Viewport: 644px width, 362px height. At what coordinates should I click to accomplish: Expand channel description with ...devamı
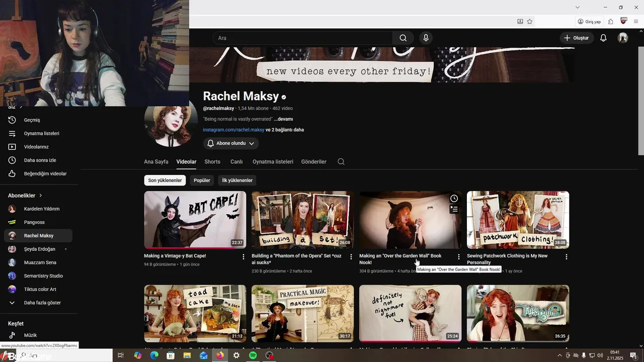pos(283,119)
